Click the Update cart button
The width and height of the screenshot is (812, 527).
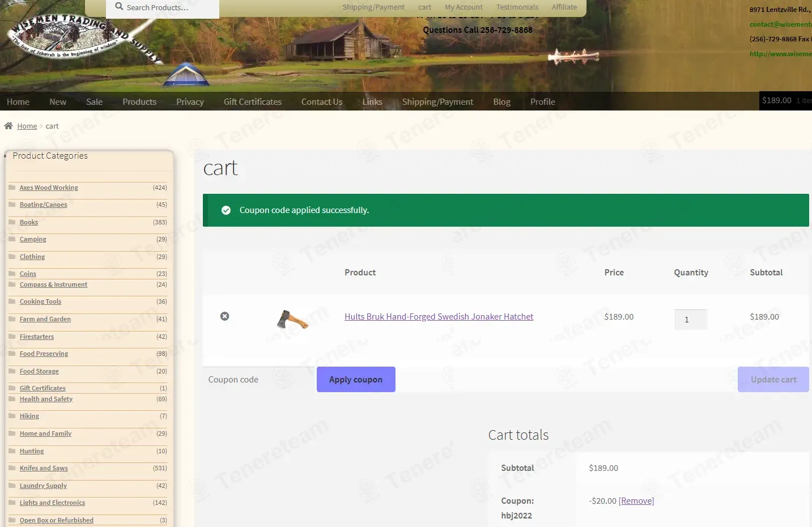pos(773,379)
